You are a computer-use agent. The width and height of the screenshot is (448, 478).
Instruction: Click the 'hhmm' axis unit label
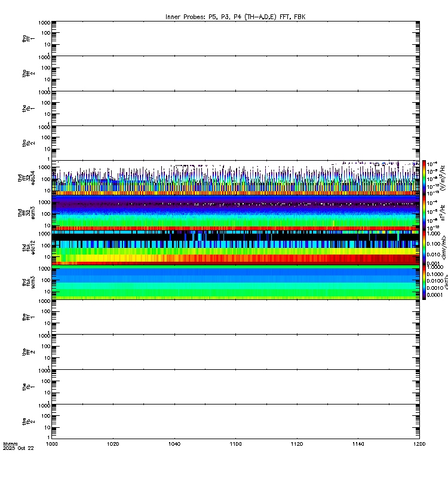click(10, 444)
